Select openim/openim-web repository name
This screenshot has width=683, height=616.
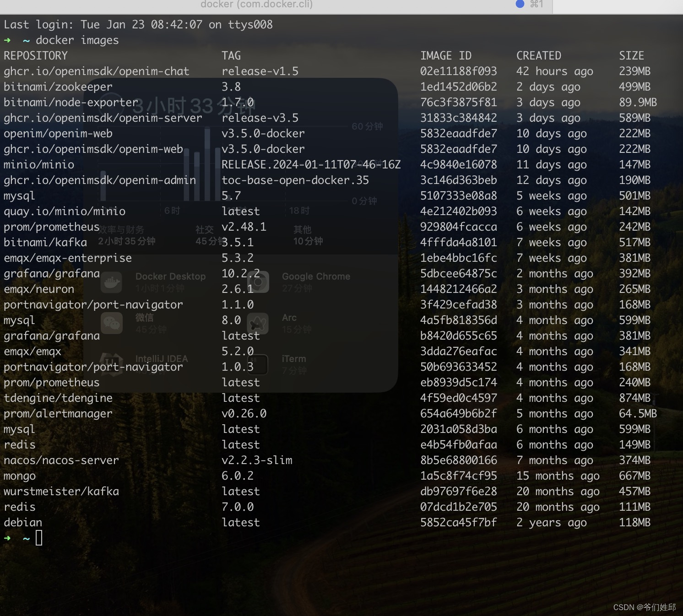click(x=58, y=134)
